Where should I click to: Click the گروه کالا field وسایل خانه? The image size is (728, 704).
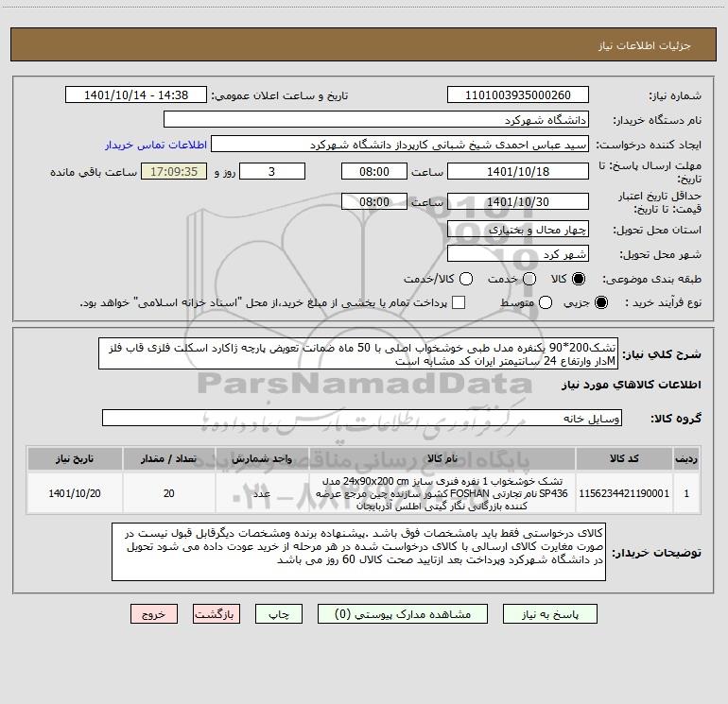pos(362,418)
